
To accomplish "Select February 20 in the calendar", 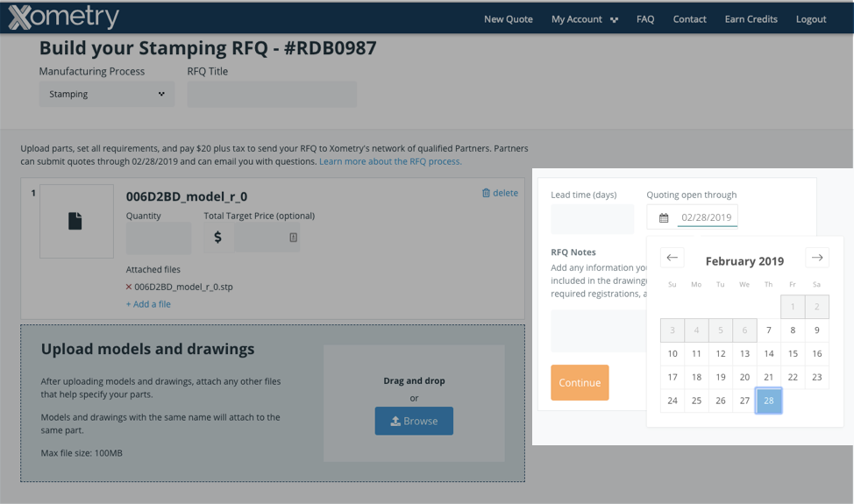I will [744, 377].
